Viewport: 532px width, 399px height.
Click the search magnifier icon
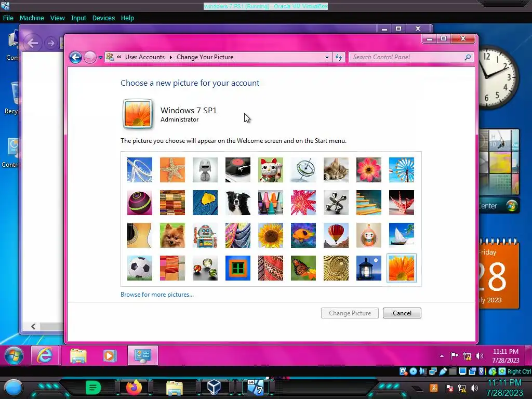pos(468,57)
